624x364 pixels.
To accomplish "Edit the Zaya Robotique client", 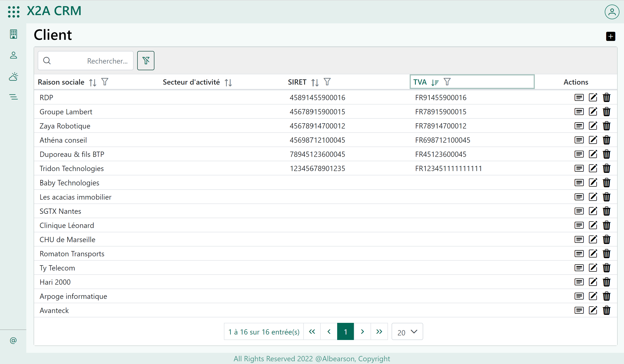I will (593, 126).
